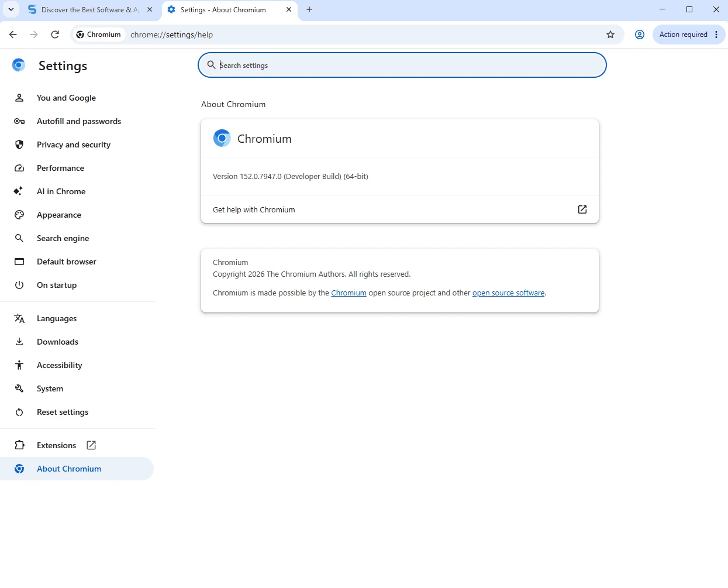This screenshot has height=588, width=728.
Task: Open the Chromium open source project link
Action: coord(349,293)
